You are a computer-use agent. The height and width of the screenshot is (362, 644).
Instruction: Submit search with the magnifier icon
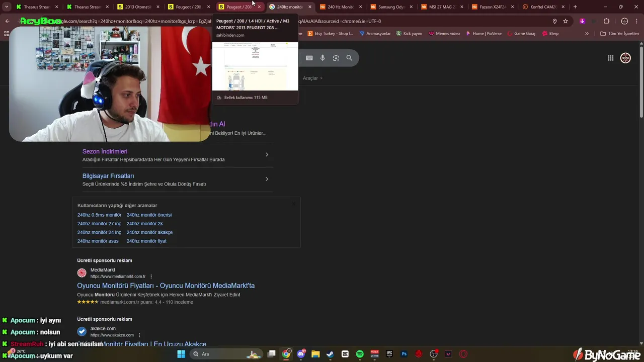pos(349,58)
